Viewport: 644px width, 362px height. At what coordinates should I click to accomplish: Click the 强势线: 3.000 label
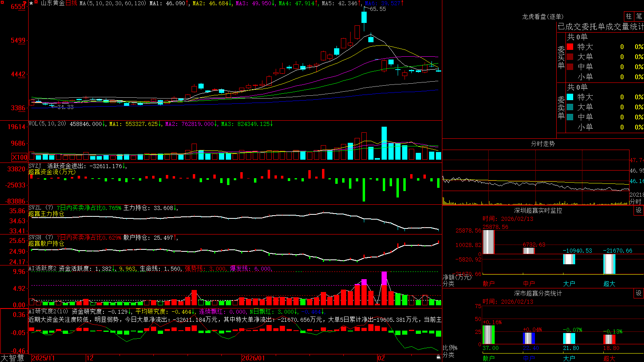point(206,268)
